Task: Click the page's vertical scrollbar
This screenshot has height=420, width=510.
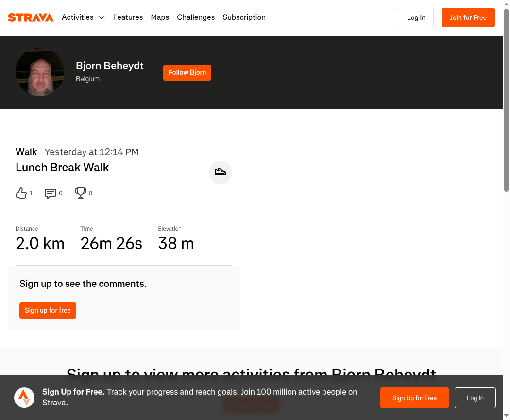Action: pyautogui.click(x=507, y=100)
